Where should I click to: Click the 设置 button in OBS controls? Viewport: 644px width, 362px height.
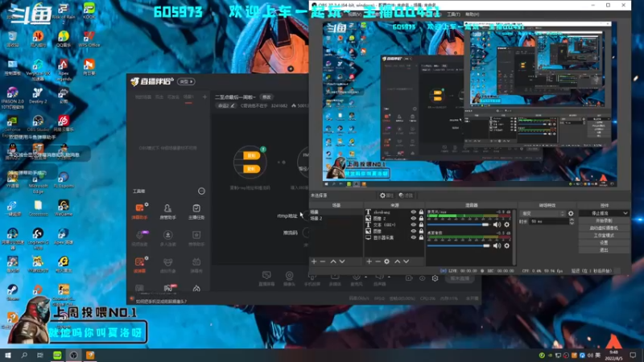pos(604,243)
